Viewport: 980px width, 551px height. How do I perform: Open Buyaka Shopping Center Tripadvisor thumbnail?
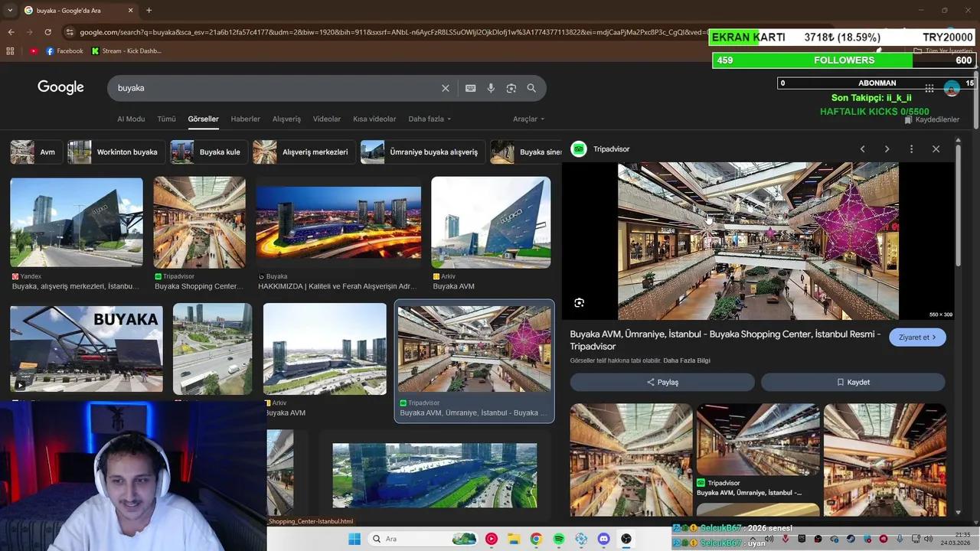pyautogui.click(x=200, y=223)
